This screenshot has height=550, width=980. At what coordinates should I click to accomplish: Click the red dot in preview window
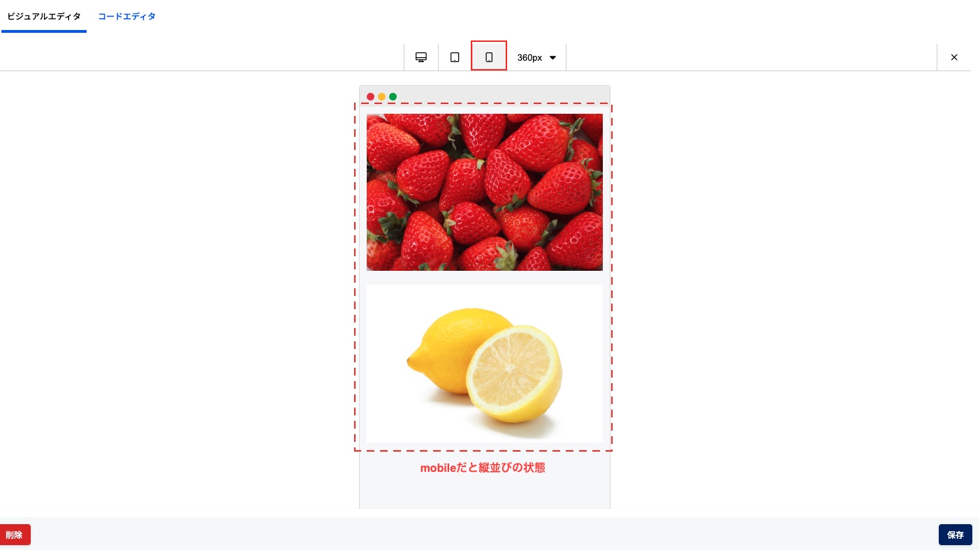pyautogui.click(x=371, y=96)
